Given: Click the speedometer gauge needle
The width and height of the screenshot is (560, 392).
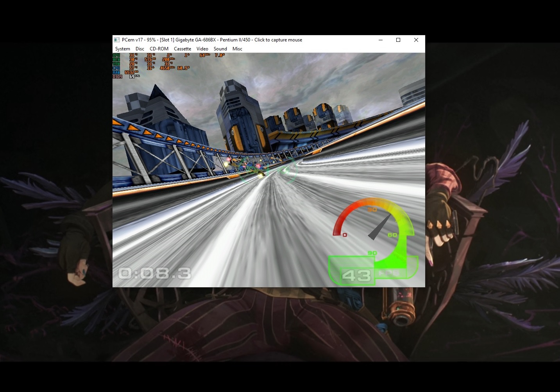Looking at the screenshot, I should (379, 227).
